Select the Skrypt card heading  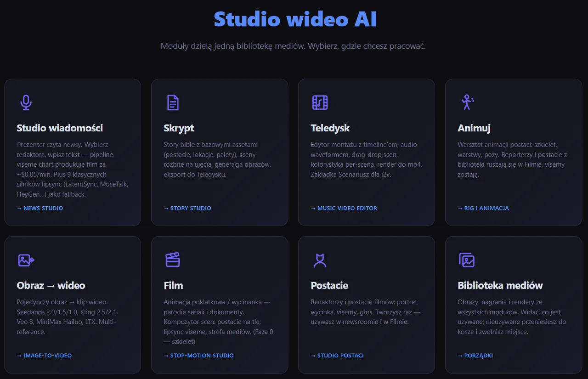pyautogui.click(x=179, y=128)
